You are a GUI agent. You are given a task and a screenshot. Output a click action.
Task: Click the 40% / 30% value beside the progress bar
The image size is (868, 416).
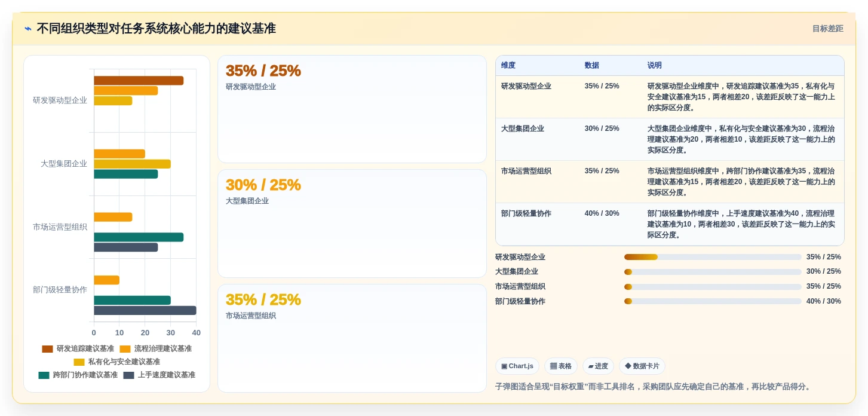[824, 301]
